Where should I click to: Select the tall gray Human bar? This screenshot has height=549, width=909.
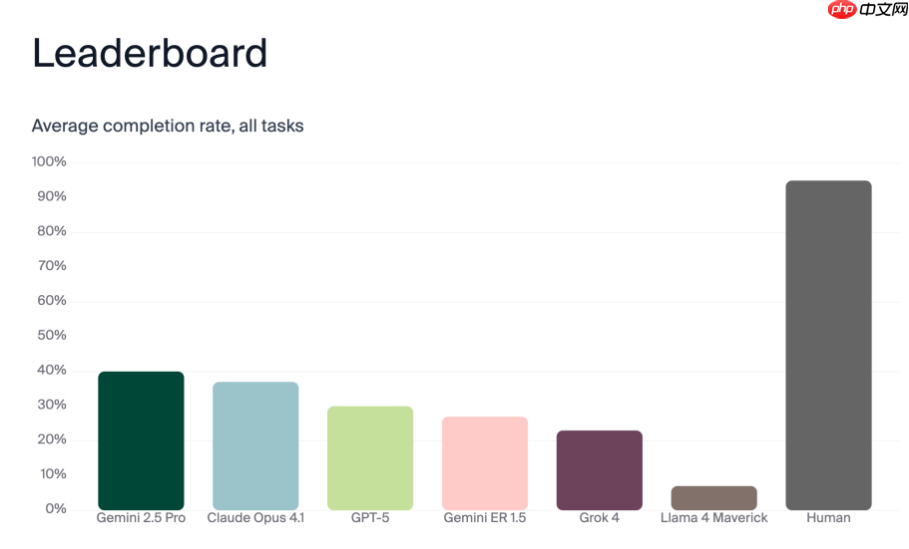828,345
